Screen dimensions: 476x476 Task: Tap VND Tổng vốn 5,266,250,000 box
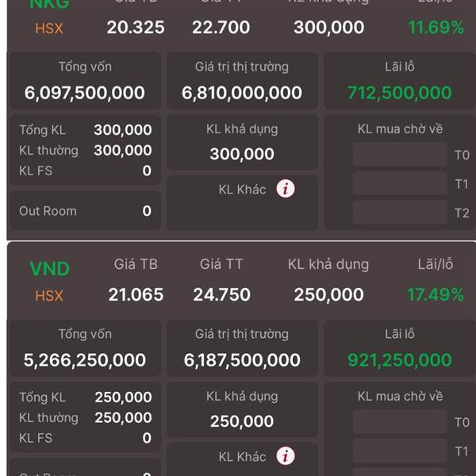click(x=85, y=348)
